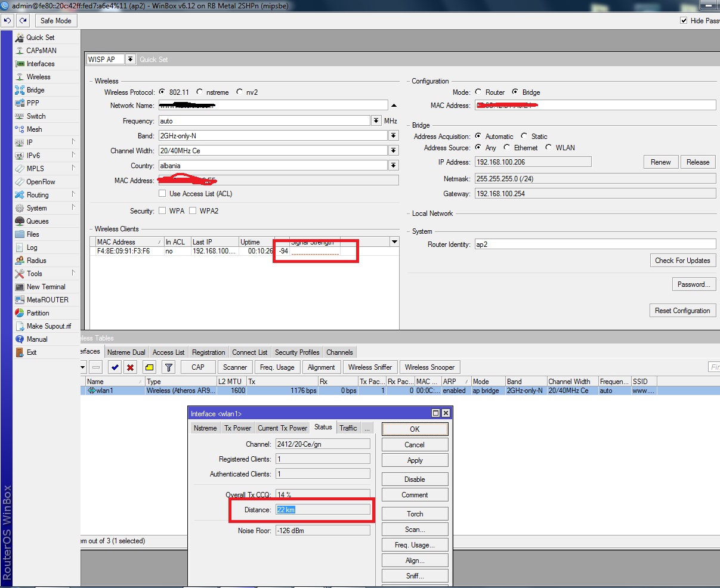Open the Bridge icon in sidebar
720x588 pixels.
[20, 90]
